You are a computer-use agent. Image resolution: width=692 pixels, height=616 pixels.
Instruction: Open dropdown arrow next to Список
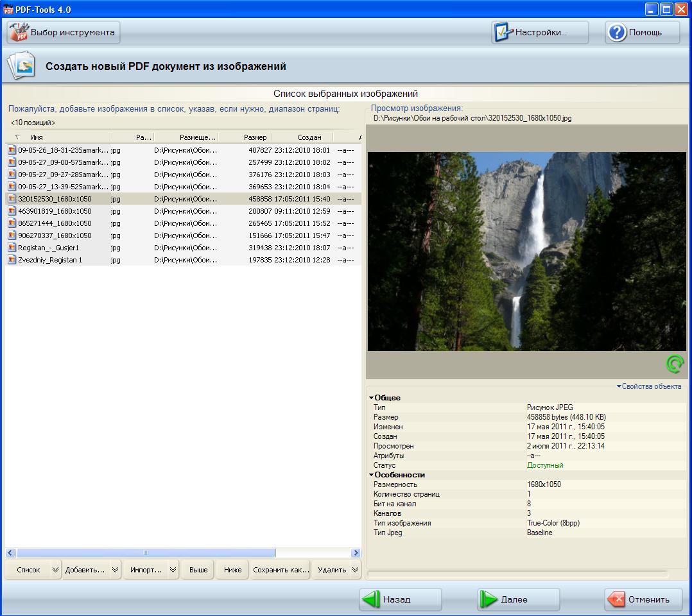pos(56,570)
